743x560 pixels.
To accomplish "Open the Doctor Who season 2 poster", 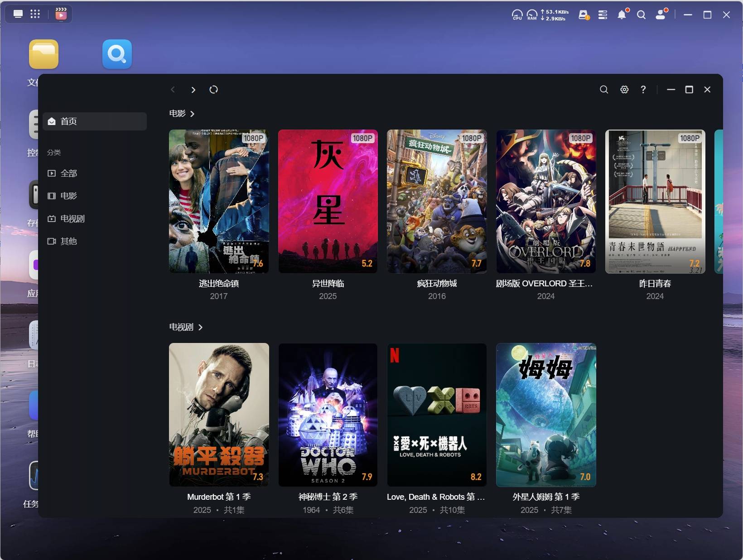I will pos(328,415).
